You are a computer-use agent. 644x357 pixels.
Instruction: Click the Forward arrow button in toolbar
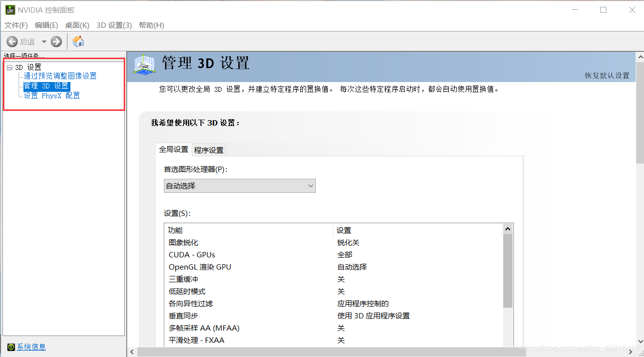pyautogui.click(x=56, y=42)
